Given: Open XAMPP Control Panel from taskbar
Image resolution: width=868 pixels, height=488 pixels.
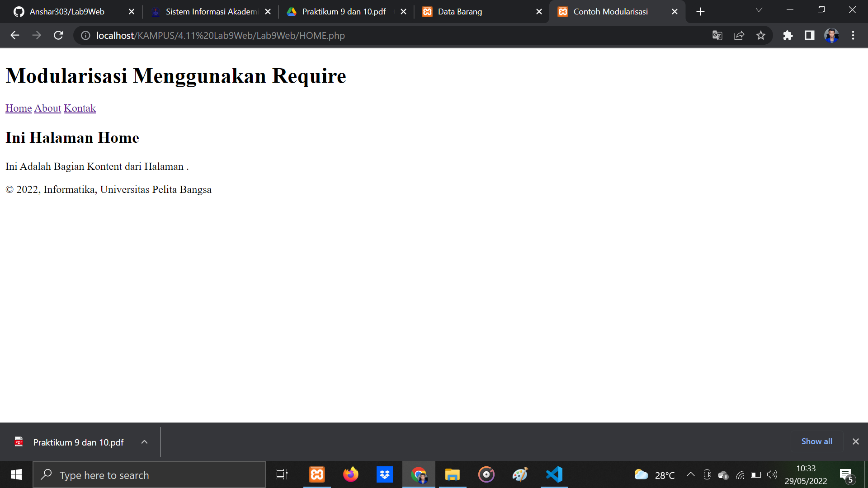Looking at the screenshot, I should tap(317, 474).
